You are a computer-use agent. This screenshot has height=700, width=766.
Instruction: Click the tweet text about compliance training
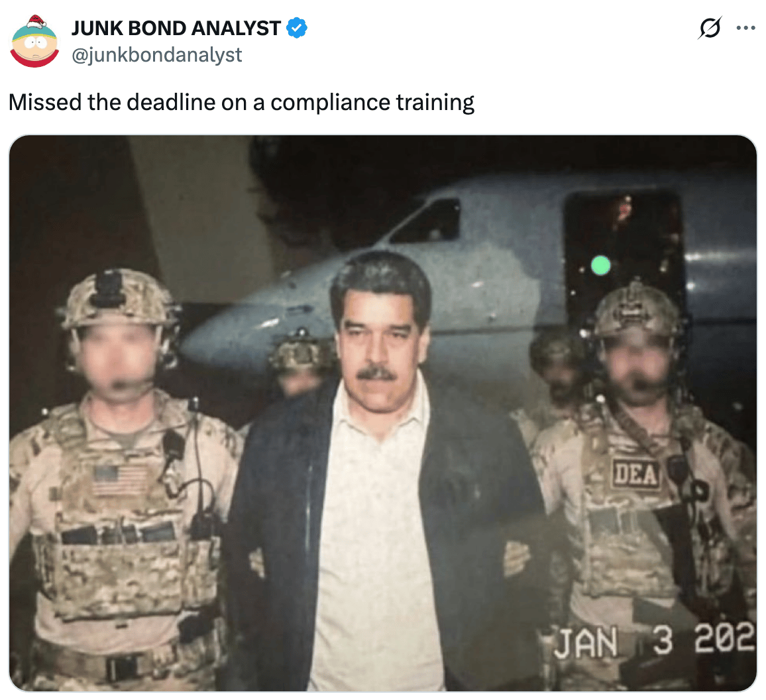tap(241, 103)
